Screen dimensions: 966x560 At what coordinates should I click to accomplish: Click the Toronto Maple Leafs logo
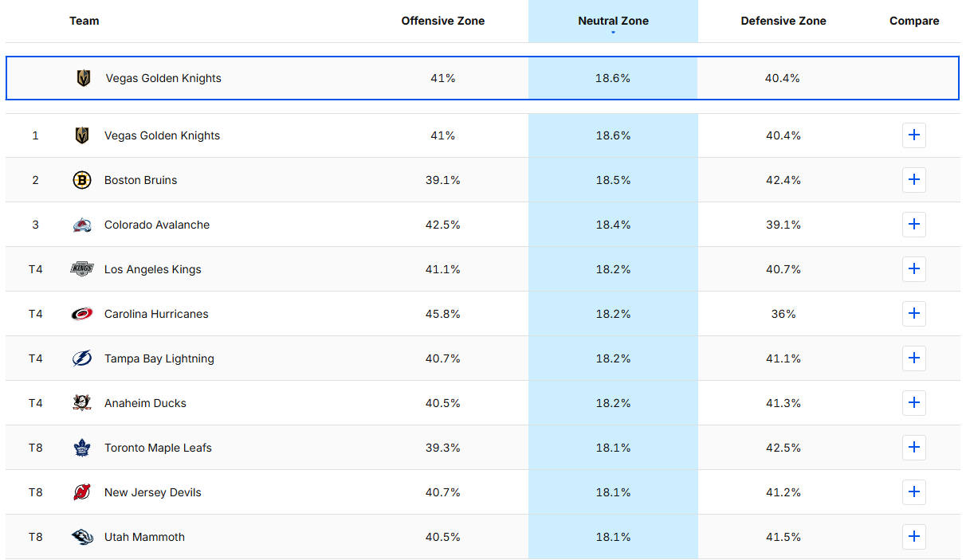[82, 448]
